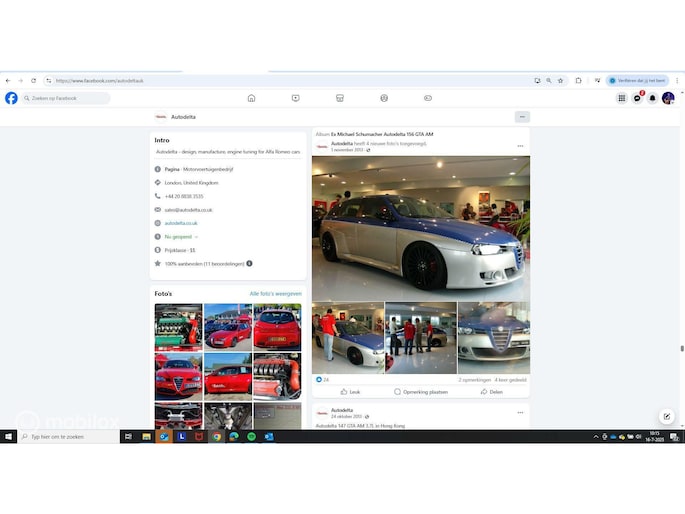The height and width of the screenshot is (514, 685).
Task: Open the Gaming icon in top navigation
Action: 428,98
